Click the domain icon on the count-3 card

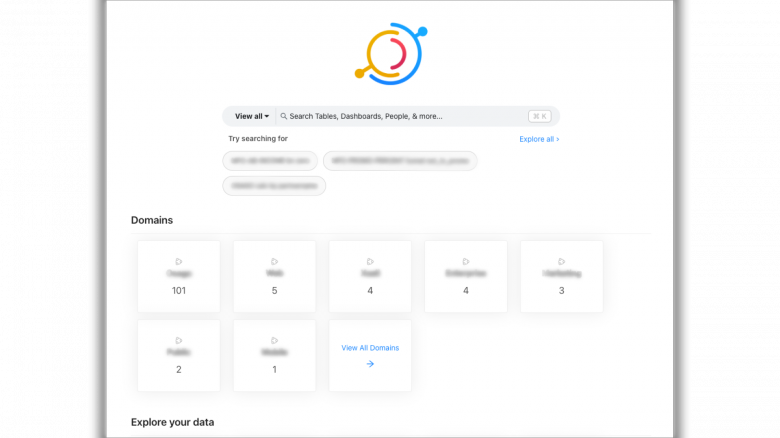tap(562, 261)
